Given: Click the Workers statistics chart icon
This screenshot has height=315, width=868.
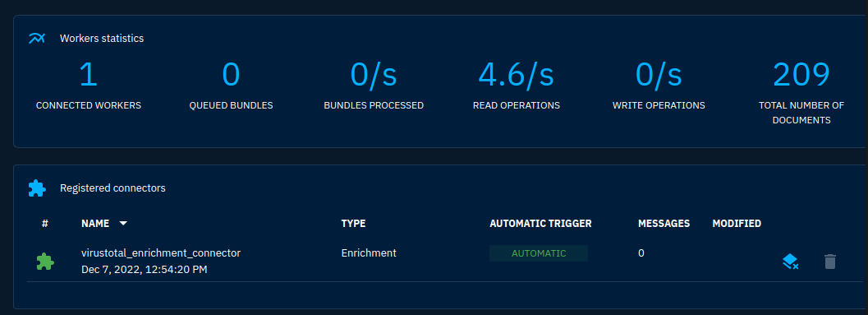Looking at the screenshot, I should (36, 39).
